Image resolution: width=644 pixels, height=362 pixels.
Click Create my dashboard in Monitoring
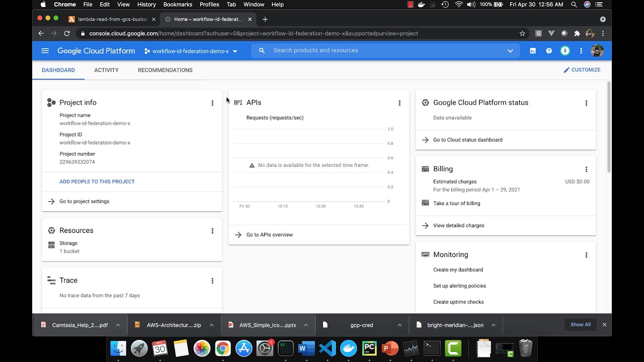458,270
